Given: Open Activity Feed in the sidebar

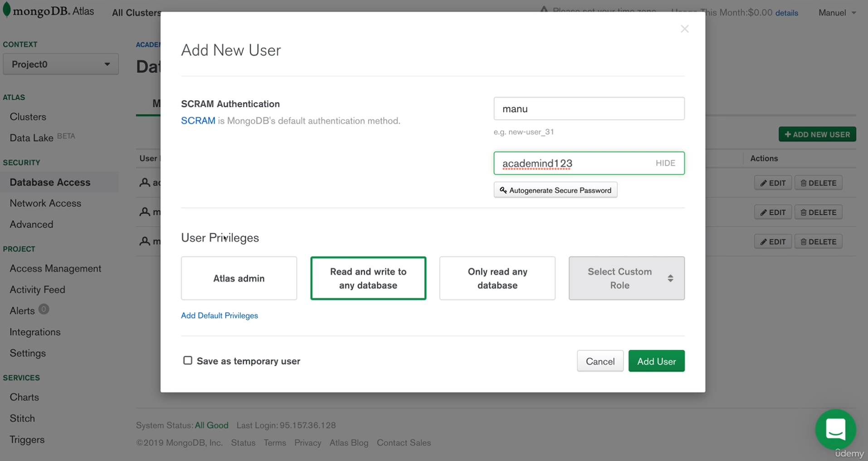Looking at the screenshot, I should tap(38, 289).
